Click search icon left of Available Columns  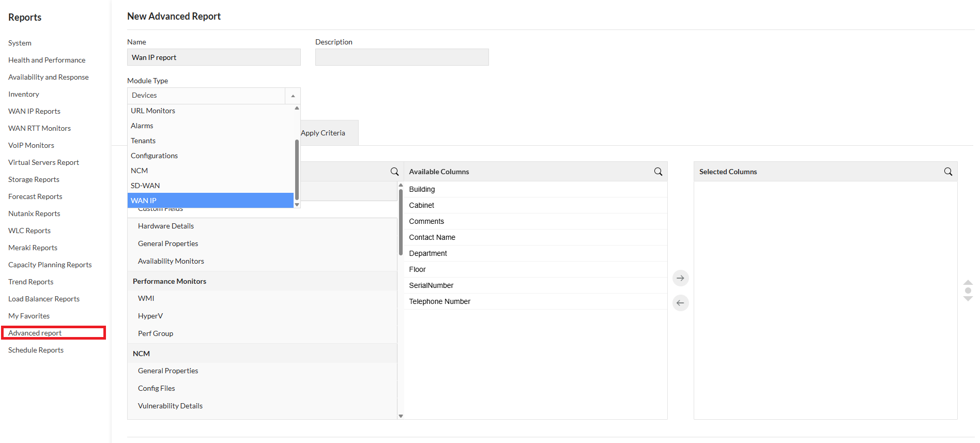pos(394,172)
